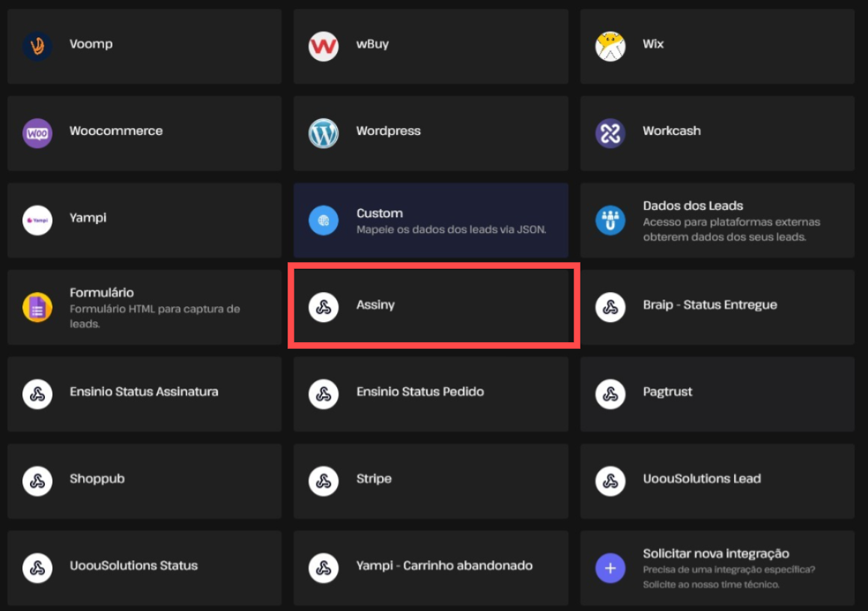Choose the Shoppub label
Viewport: 868px width, 611px height.
point(97,478)
